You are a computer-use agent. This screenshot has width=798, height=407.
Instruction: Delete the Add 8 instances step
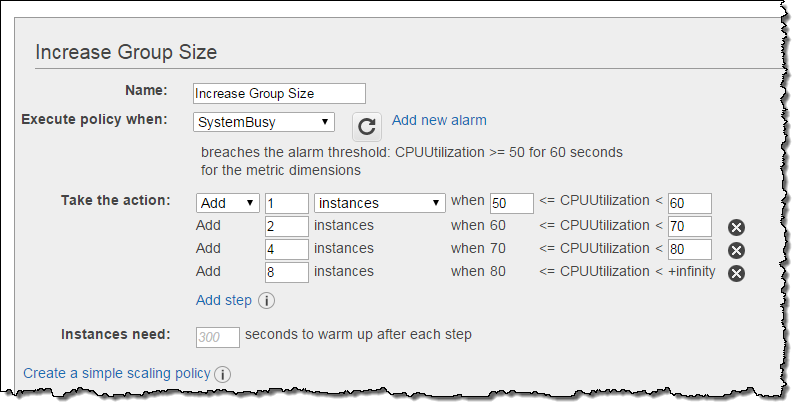736,273
